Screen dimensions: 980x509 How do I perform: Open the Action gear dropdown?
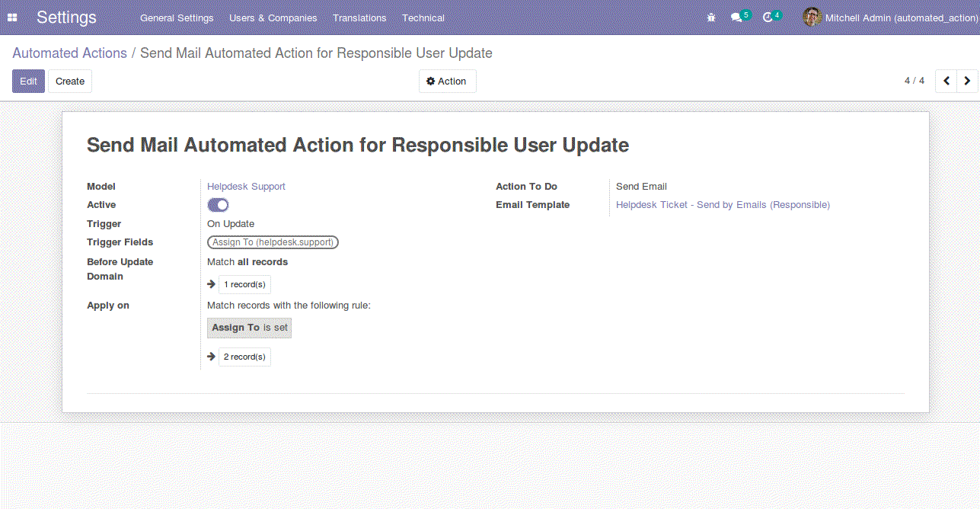coord(447,82)
